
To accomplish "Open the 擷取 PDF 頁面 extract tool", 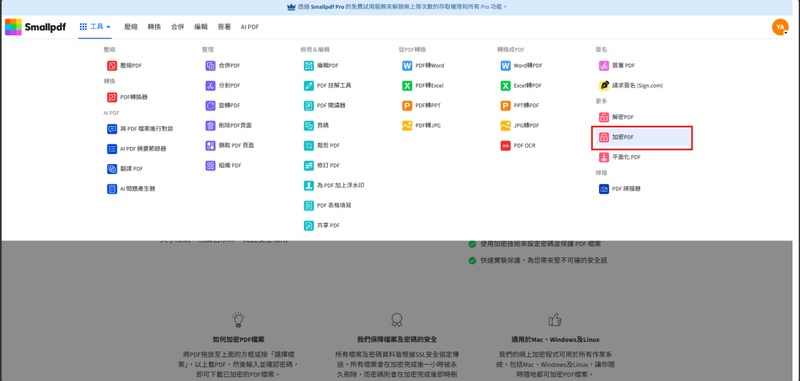I will coord(230,146).
